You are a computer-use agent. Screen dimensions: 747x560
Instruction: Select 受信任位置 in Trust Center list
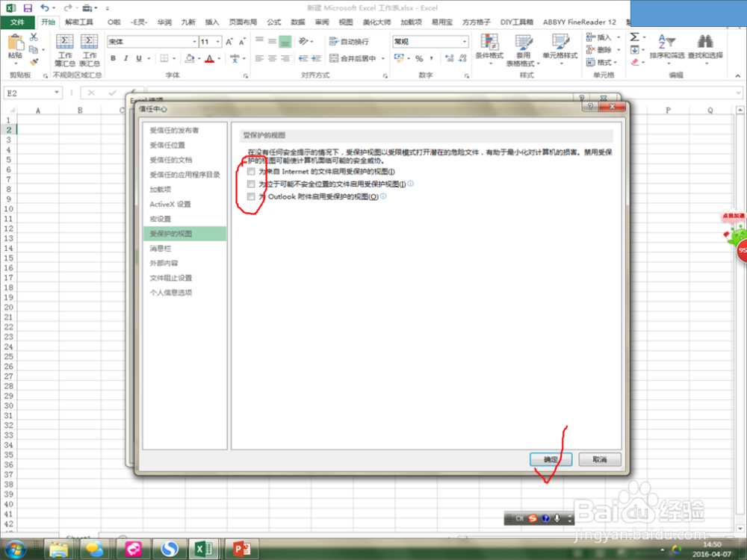[x=185, y=146]
